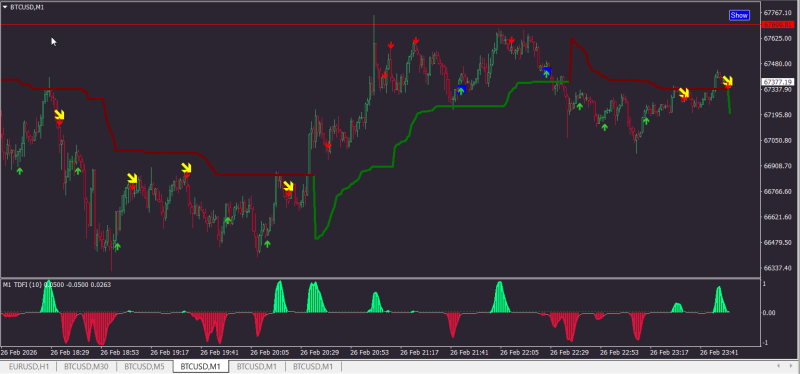Select the red horizontal line at 67690

(380, 24)
